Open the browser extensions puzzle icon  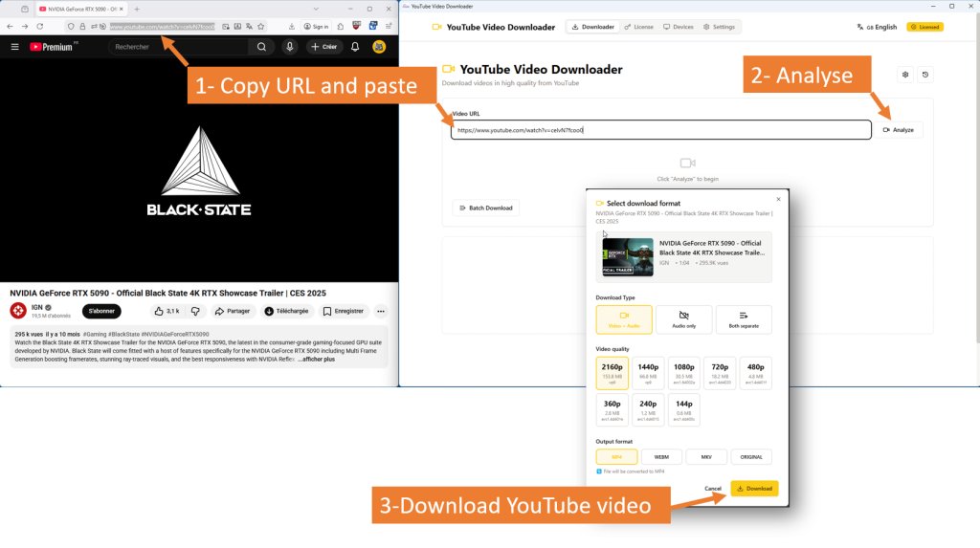pos(341,26)
